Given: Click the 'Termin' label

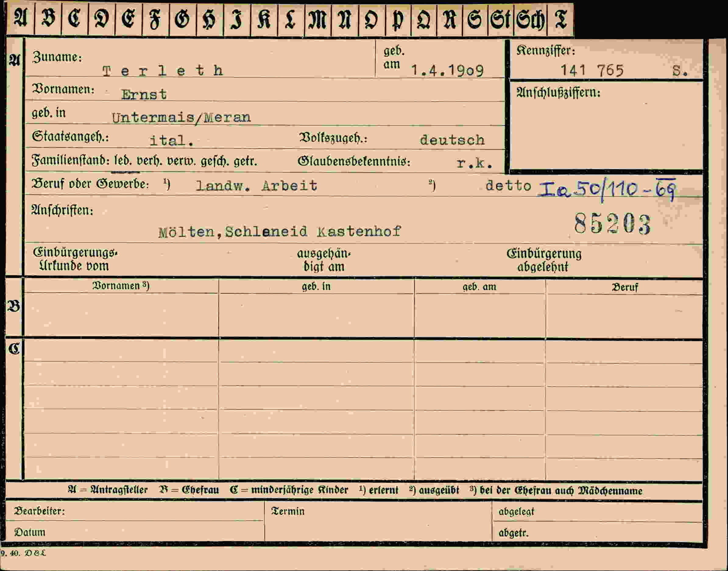Looking at the screenshot, I should pos(288,511).
